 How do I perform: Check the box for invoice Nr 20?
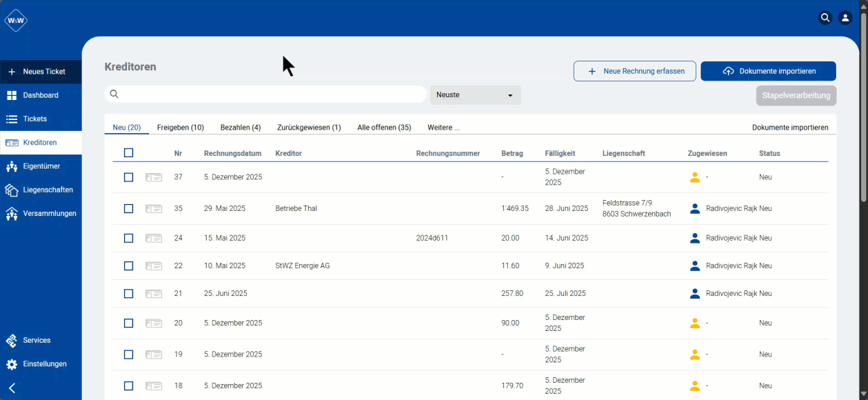pyautogui.click(x=128, y=323)
